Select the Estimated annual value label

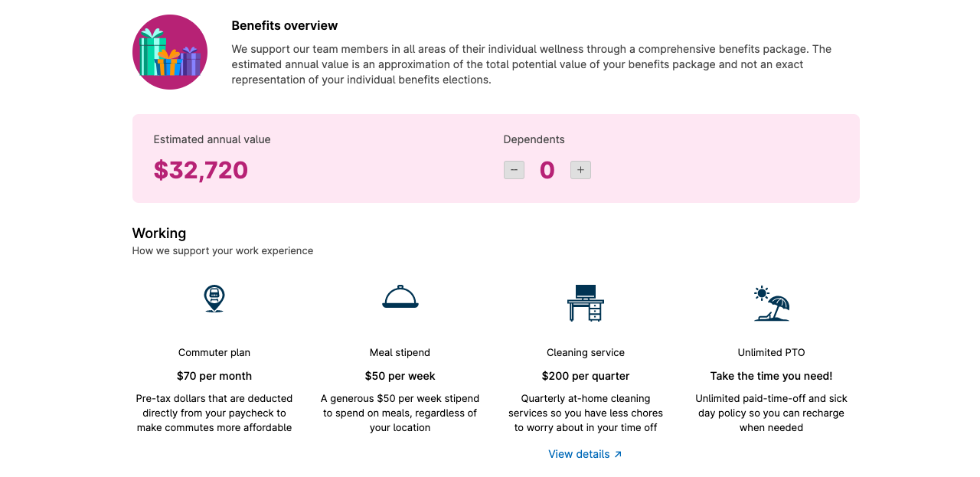click(211, 139)
